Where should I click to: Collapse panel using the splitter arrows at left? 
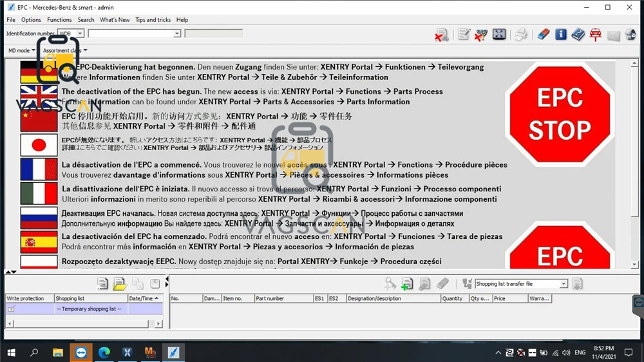click(11, 272)
